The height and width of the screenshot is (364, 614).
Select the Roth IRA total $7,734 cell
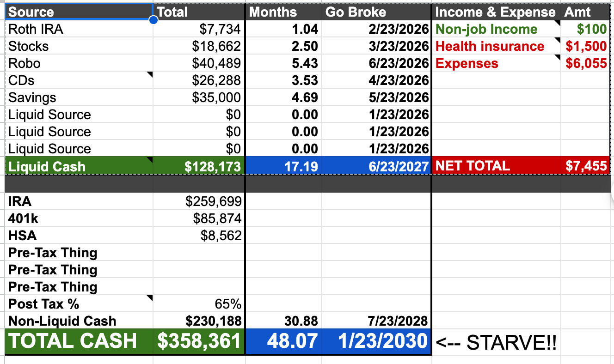point(199,30)
